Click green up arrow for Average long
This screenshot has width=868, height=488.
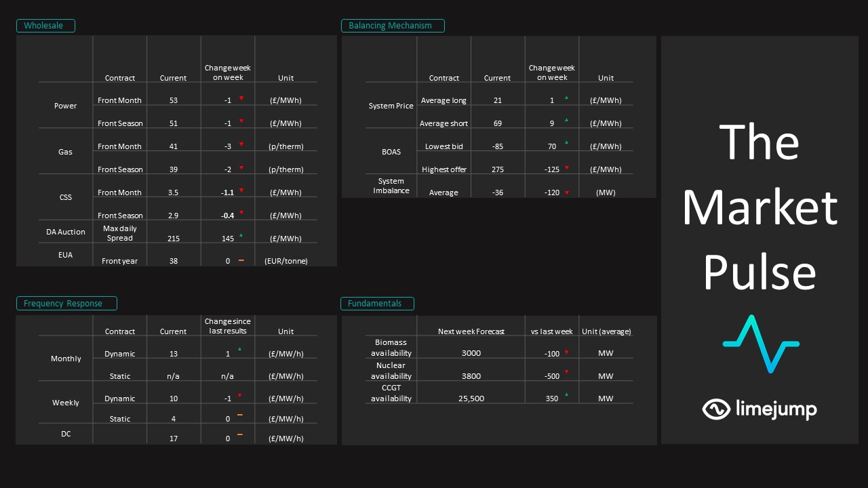pyautogui.click(x=566, y=99)
